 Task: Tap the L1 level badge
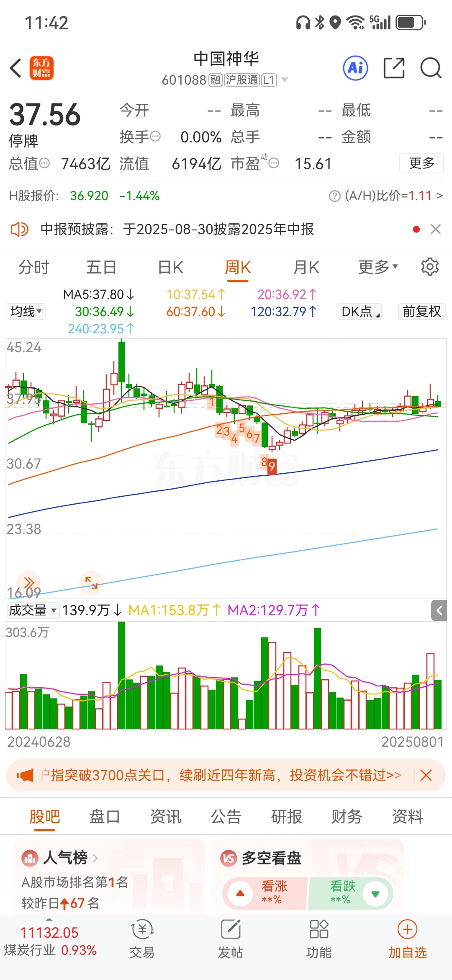(269, 80)
